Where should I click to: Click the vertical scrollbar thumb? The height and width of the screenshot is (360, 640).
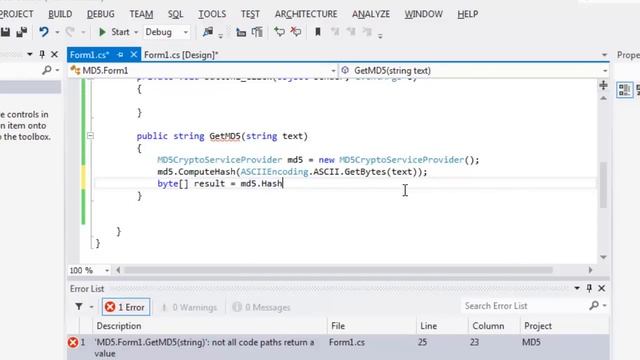(x=603, y=185)
